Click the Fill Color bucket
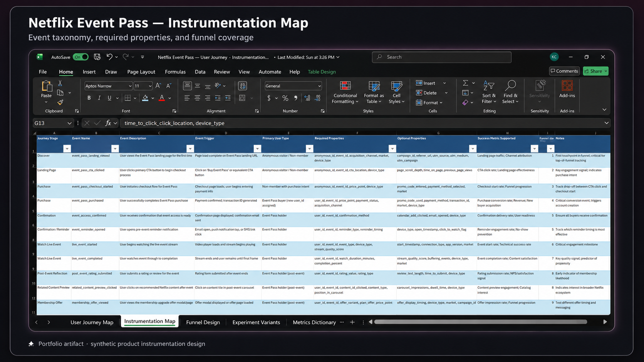 click(x=145, y=98)
